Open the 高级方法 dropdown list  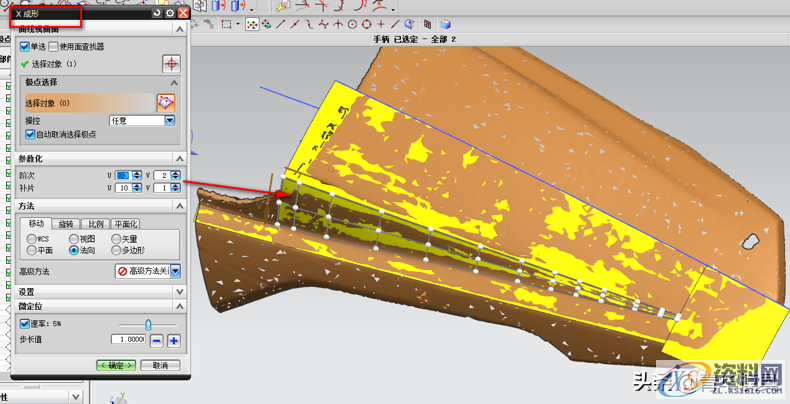click(175, 271)
